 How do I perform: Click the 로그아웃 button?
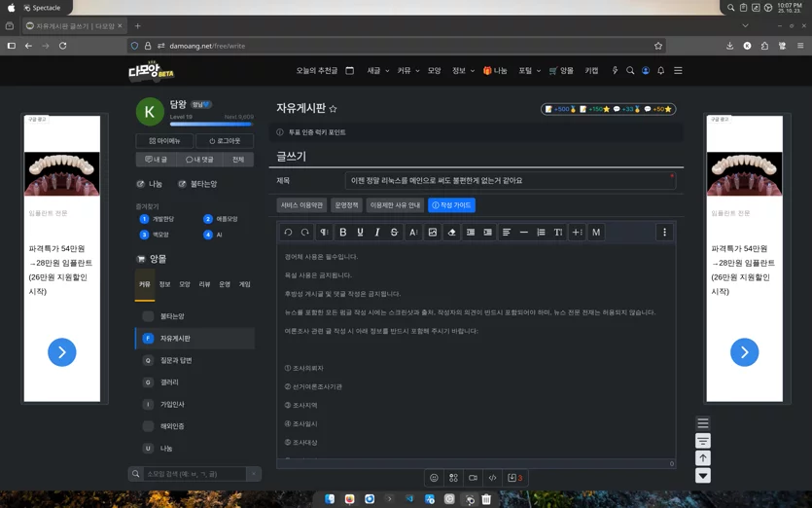(x=225, y=141)
